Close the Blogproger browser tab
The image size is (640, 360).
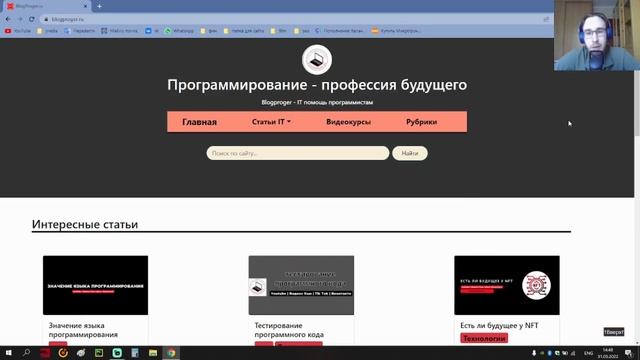pyautogui.click(x=85, y=6)
